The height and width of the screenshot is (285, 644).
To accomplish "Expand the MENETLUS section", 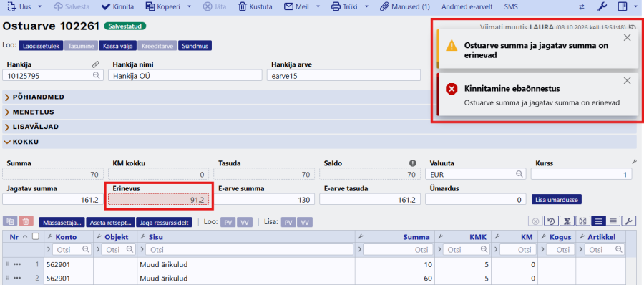I will (319, 112).
